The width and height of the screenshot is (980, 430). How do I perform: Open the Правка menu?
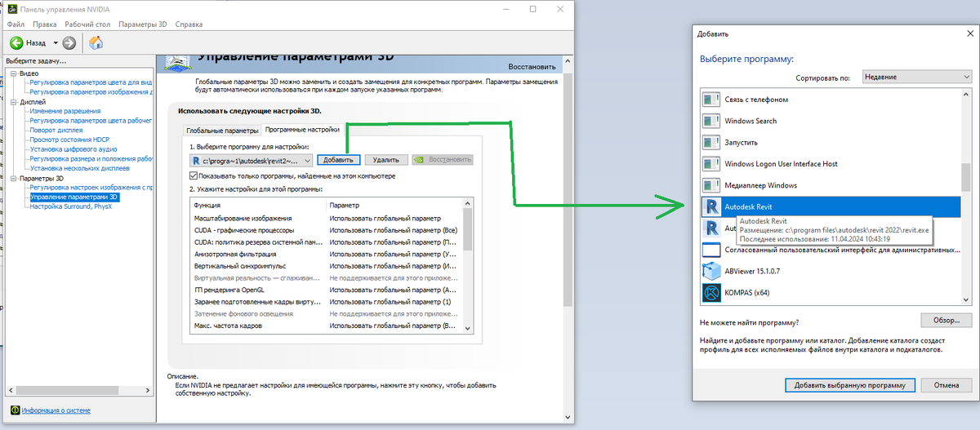45,24
